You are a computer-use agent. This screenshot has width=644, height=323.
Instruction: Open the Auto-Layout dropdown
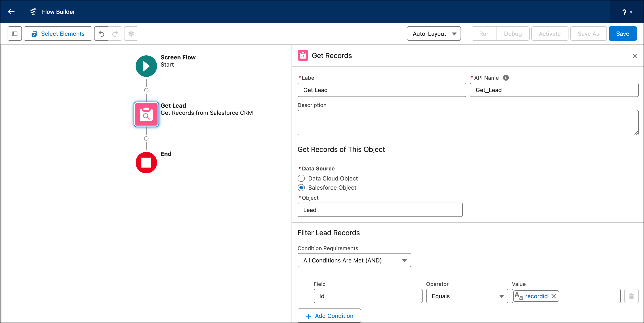click(x=434, y=34)
